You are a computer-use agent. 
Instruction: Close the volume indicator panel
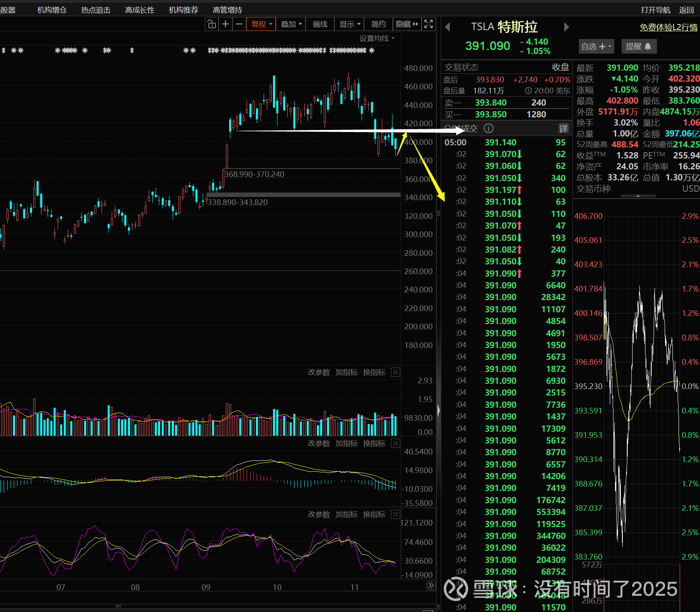click(395, 372)
